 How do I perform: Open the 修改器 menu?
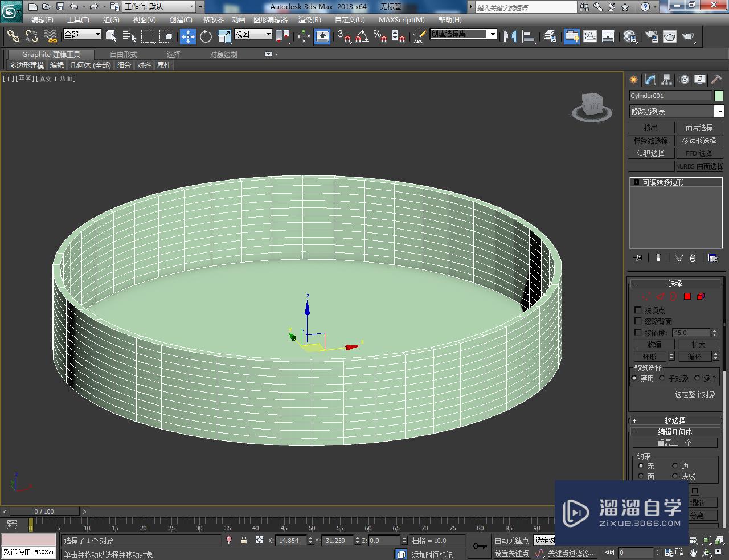[214, 19]
